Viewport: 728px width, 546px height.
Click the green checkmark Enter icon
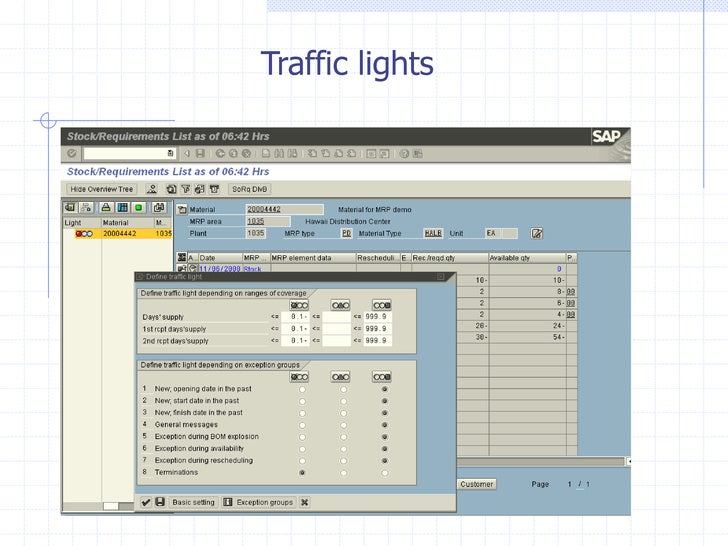(72, 153)
